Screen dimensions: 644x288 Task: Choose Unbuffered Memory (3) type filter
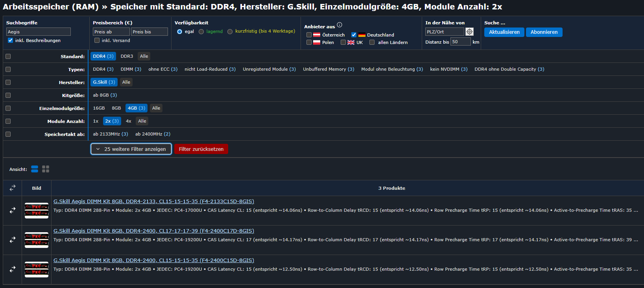[x=328, y=69]
